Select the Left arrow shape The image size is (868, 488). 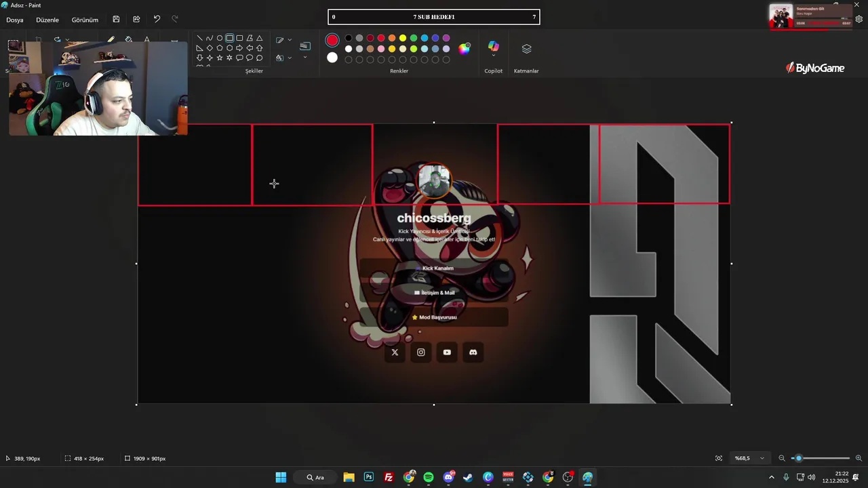[x=250, y=48]
